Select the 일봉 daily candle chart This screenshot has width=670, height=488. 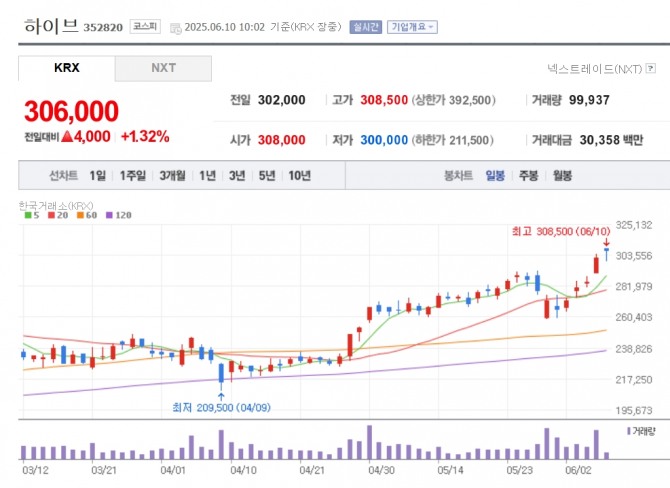click(495, 175)
